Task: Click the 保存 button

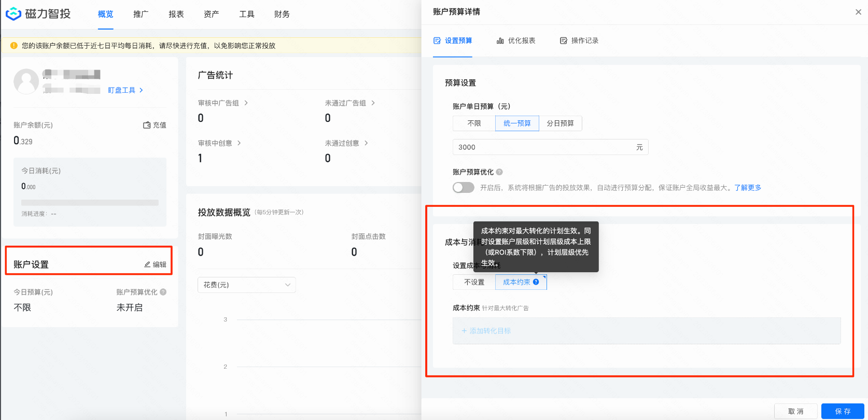Action: coord(843,411)
